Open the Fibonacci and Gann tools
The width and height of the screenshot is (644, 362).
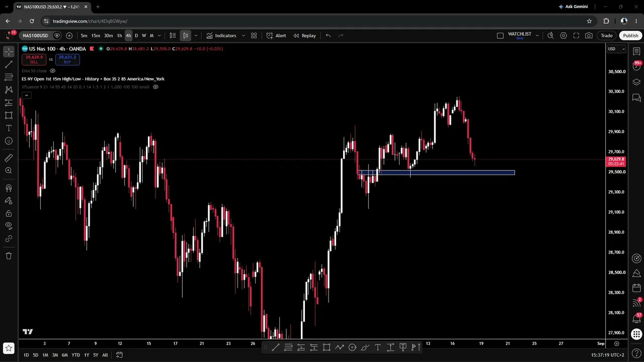(9, 77)
